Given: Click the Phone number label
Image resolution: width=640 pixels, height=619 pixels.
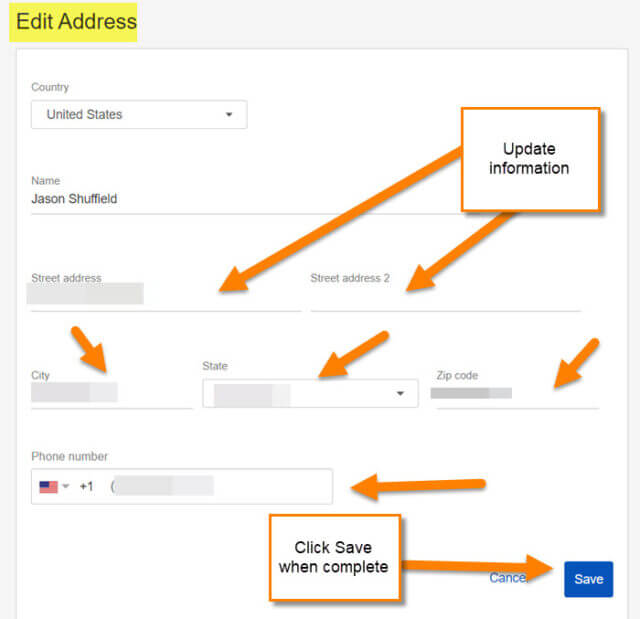Looking at the screenshot, I should [69, 456].
